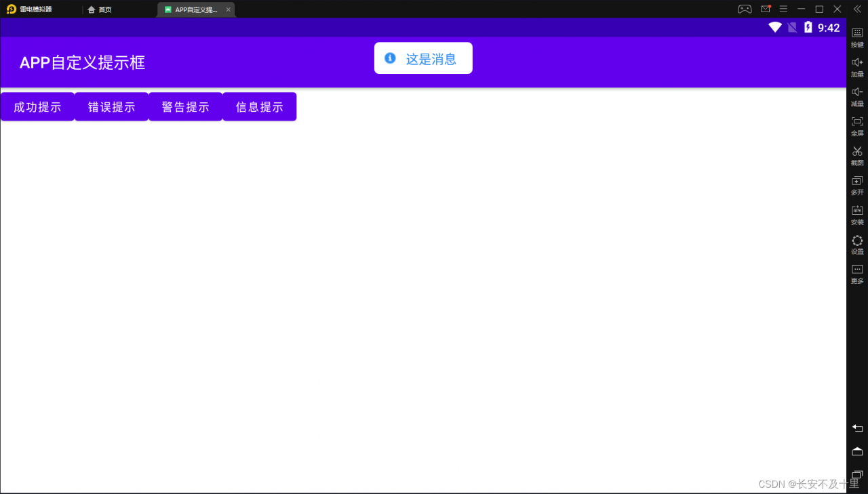Trigger the 错误提示 error alert

coord(111,106)
